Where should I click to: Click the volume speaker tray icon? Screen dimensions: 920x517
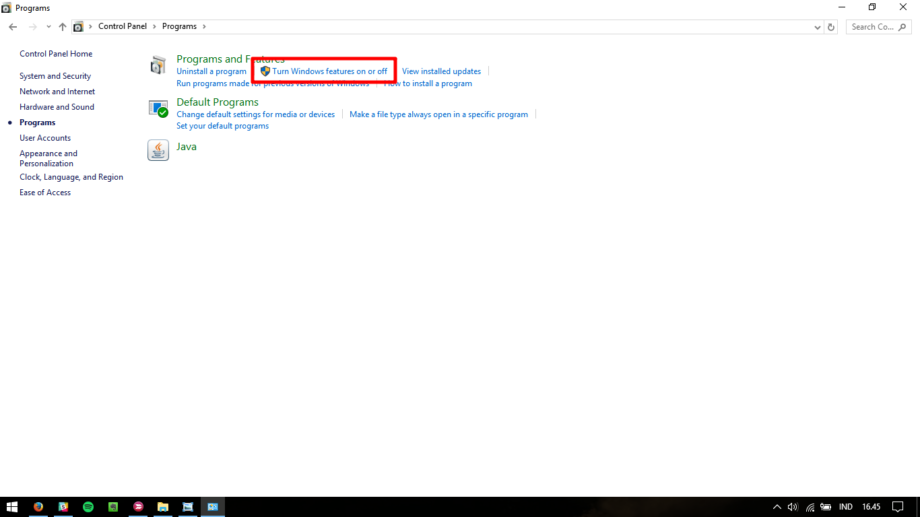pos(793,507)
